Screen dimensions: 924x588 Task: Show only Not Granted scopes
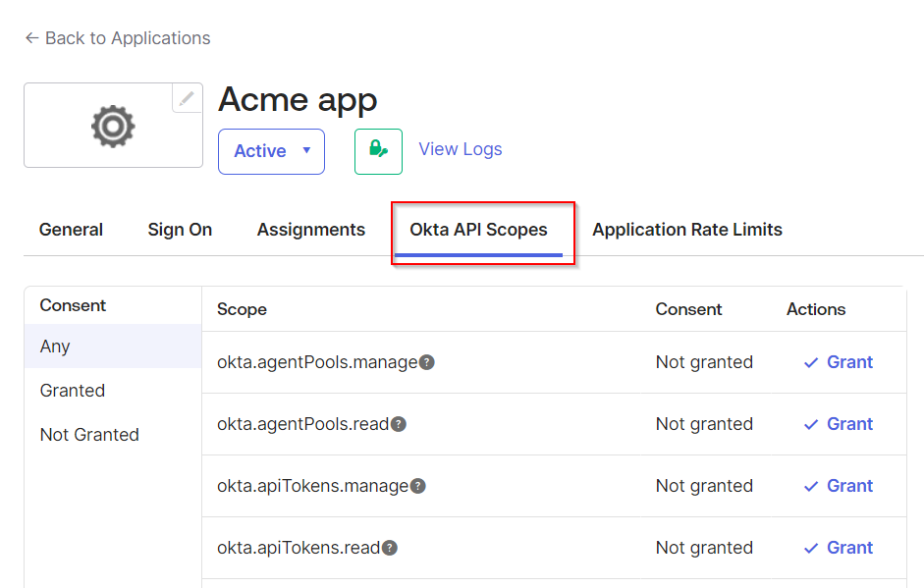[x=89, y=435]
